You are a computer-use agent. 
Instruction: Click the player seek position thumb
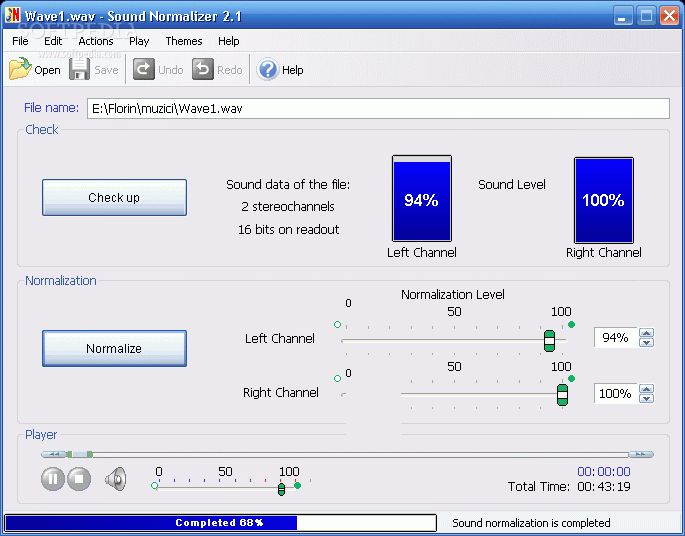(x=80, y=454)
